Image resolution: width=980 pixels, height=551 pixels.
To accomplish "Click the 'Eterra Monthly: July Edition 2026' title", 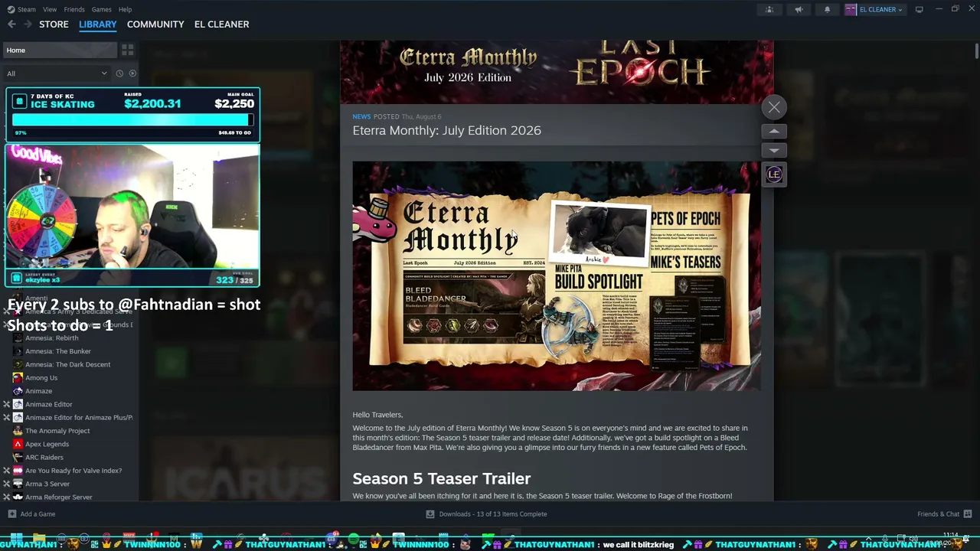I will [446, 130].
